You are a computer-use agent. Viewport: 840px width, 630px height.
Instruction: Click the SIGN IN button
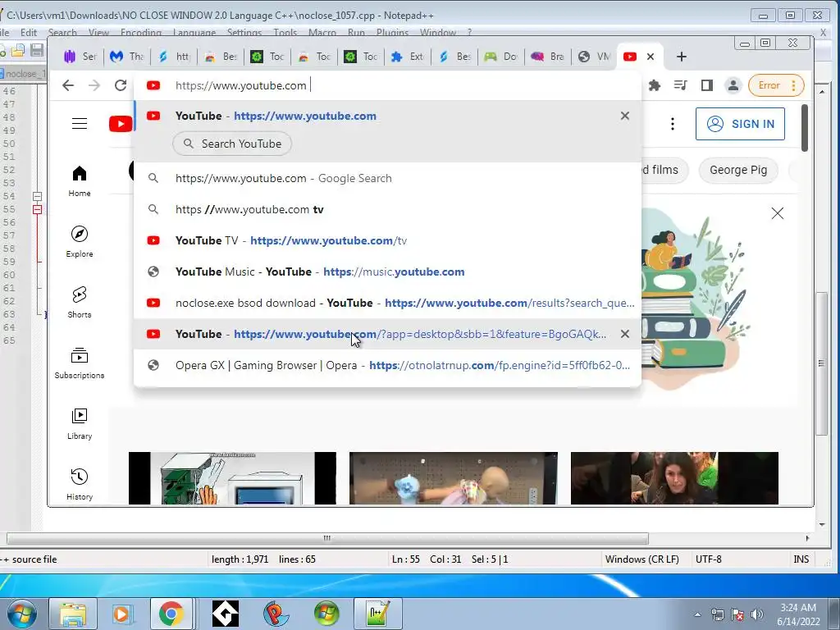[740, 124]
